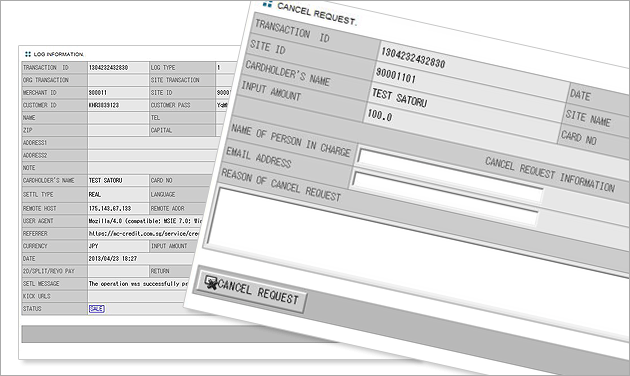630x376 pixels.
Task: Click the CUSTOMER ID label
Action: pyautogui.click(x=40, y=105)
